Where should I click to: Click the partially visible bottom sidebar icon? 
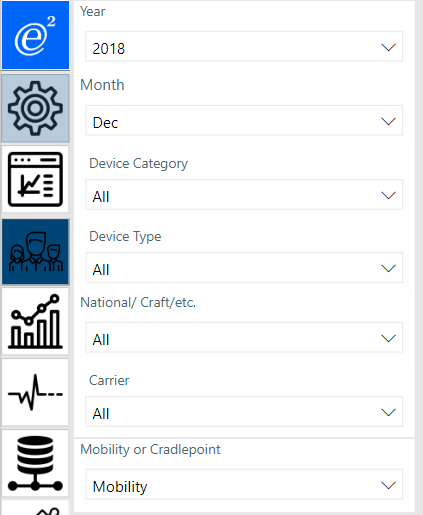[x=35, y=508]
